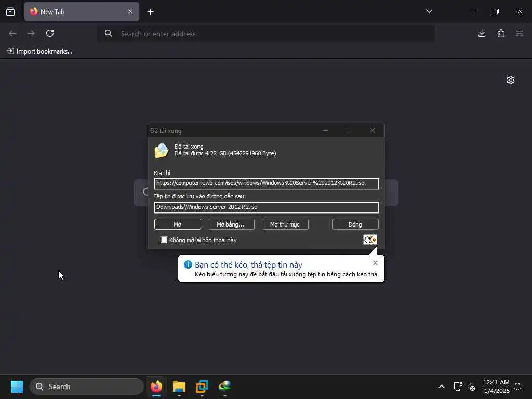Open a new tab with plus button

tap(150, 12)
